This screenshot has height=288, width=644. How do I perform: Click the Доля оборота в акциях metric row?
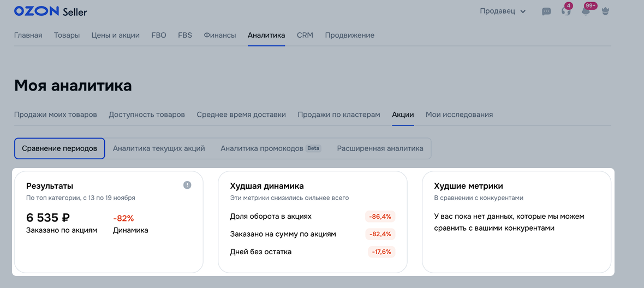click(312, 217)
